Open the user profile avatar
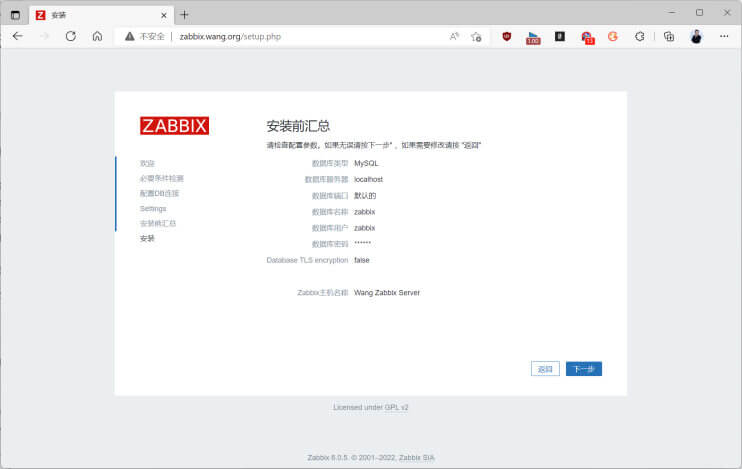 tap(696, 36)
